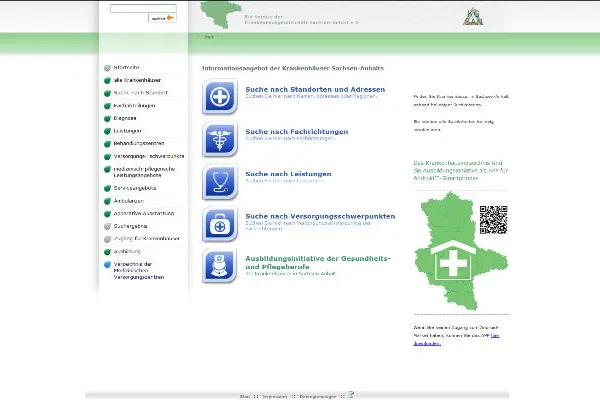This screenshot has width=600, height=400.
Task: Focus the search text field at top left
Action: click(x=143, y=8)
